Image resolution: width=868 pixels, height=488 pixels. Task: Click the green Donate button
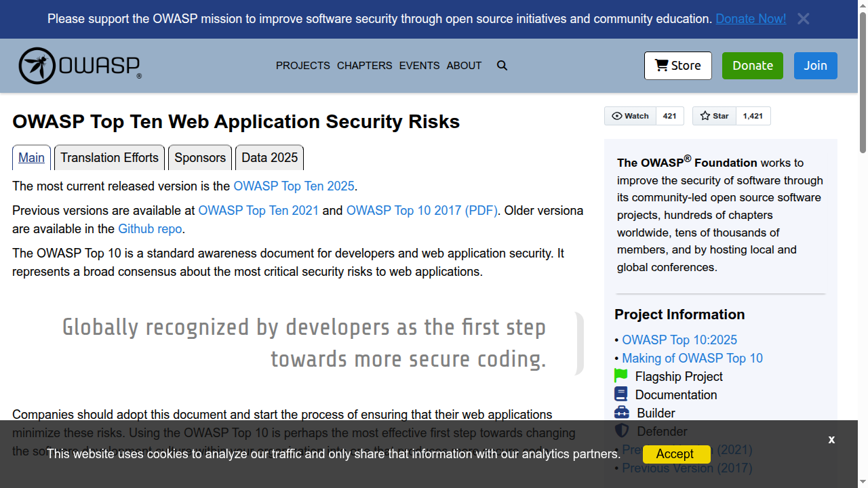753,66
